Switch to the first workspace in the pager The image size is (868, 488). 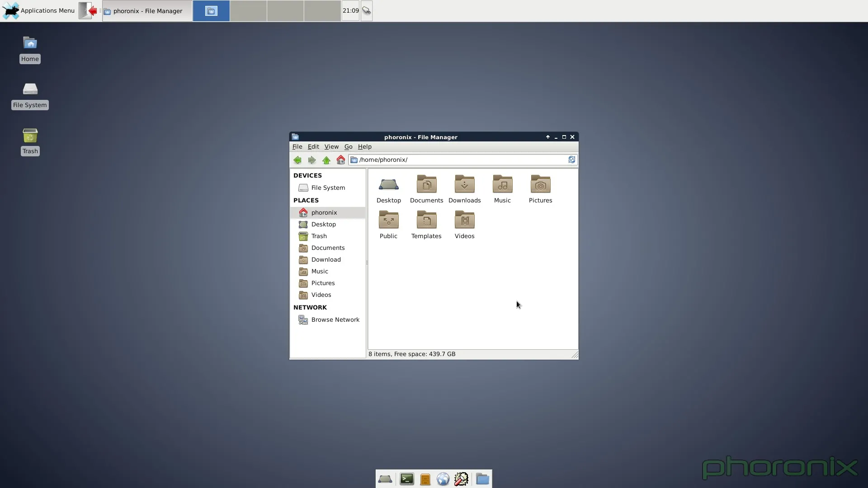211,11
